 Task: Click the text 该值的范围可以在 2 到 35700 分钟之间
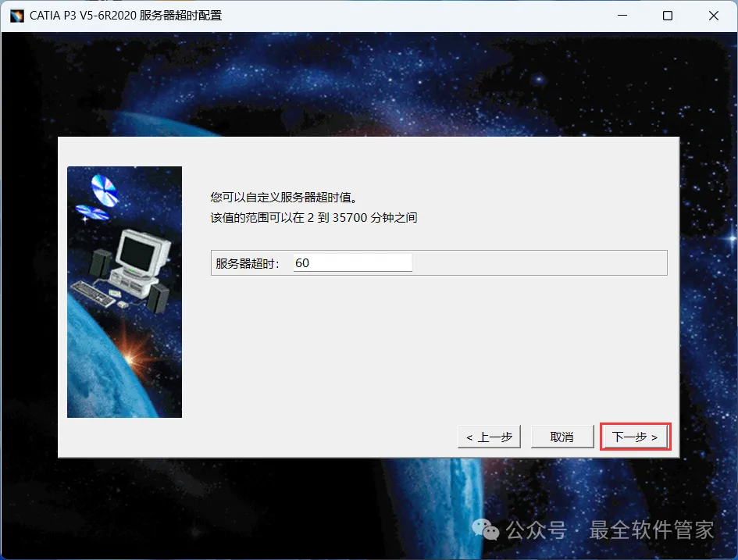pyautogui.click(x=313, y=217)
